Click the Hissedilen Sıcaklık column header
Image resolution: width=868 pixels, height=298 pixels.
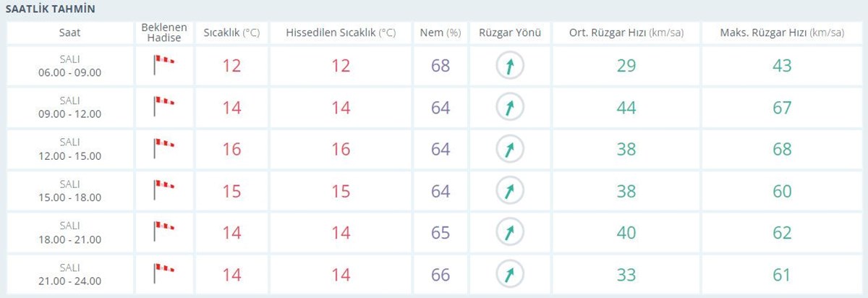click(x=341, y=33)
